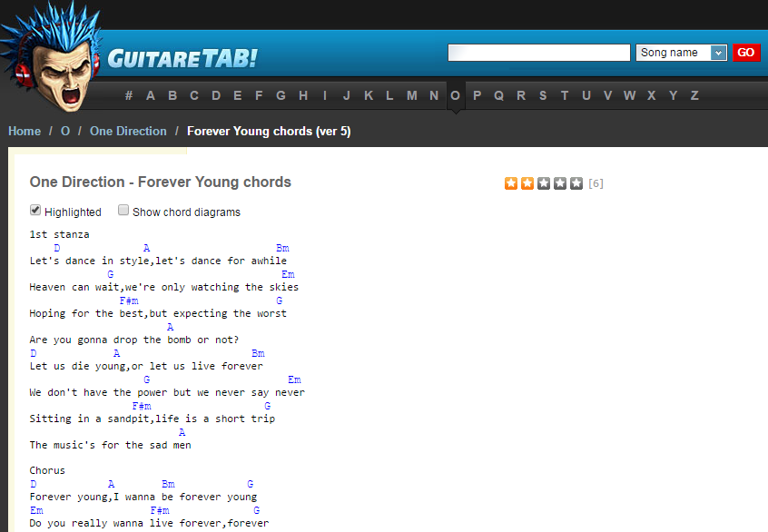Click the F#m chord above 'live forever,forever'
Image resolution: width=768 pixels, height=532 pixels.
coord(160,510)
